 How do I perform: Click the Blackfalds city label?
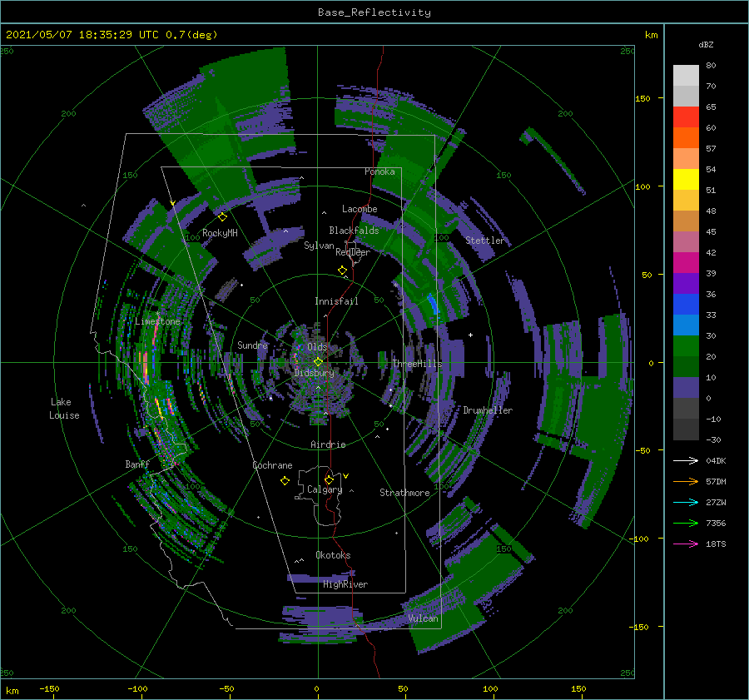354,231
